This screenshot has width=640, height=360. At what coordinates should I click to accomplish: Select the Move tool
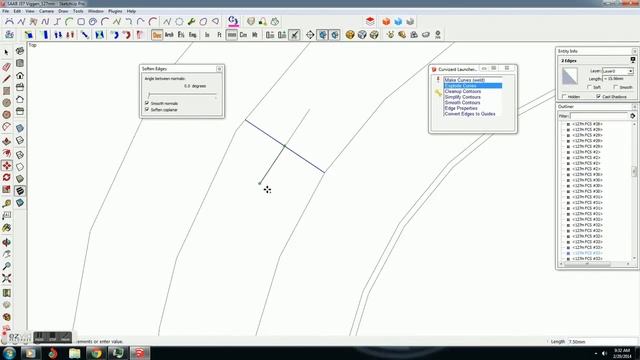(7, 165)
